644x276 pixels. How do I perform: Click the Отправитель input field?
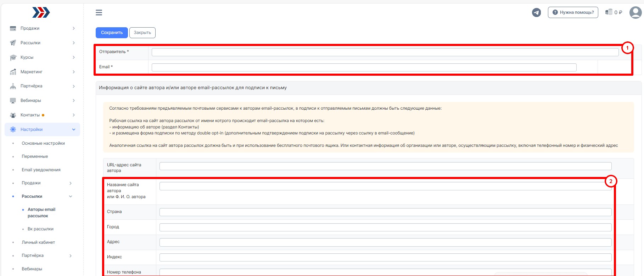tap(385, 52)
